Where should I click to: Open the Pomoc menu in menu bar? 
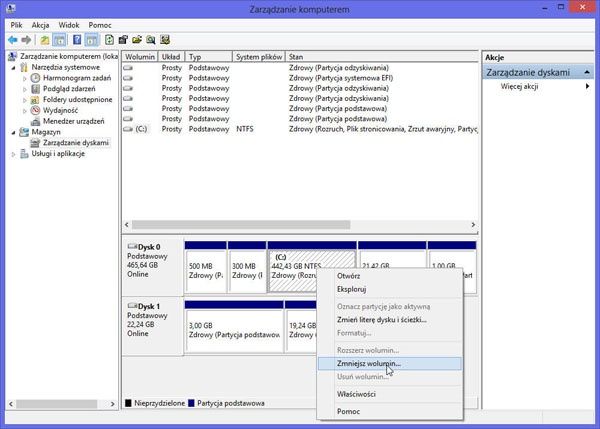pos(99,25)
